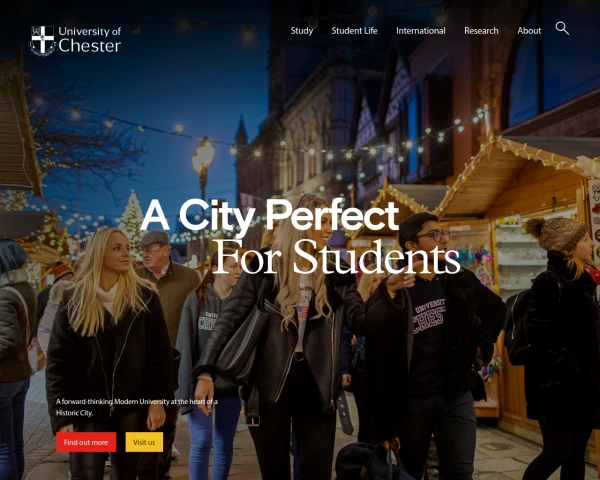Viewport: 600px width, 480px height.
Task: Click the woman's brown bobble hat
Action: coord(555,233)
